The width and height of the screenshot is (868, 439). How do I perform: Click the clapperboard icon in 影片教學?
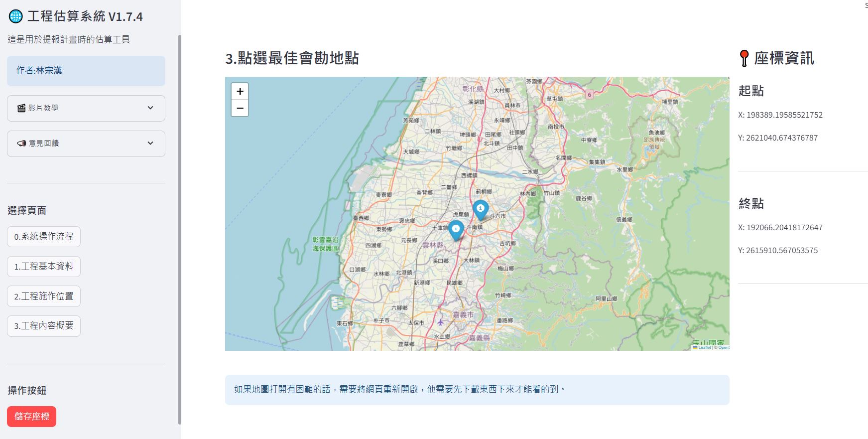point(21,108)
